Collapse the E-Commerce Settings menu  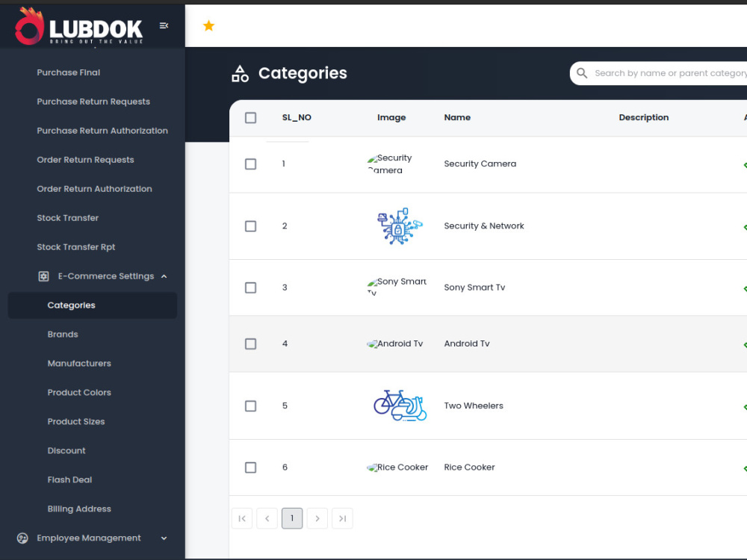point(164,276)
